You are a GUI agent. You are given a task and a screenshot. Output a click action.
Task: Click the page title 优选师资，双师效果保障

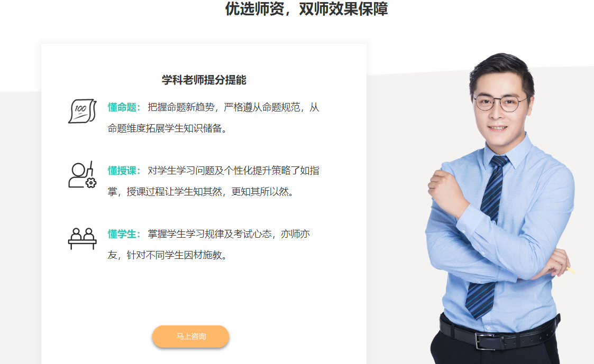[306, 8]
